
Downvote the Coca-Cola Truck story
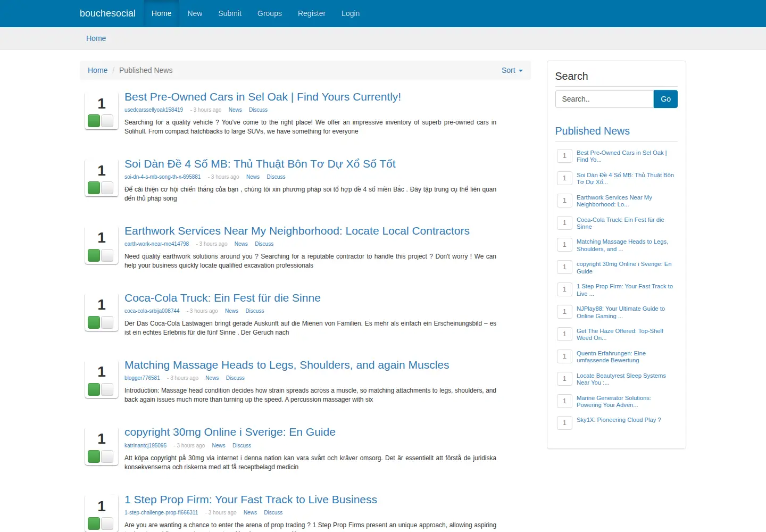coord(107,322)
